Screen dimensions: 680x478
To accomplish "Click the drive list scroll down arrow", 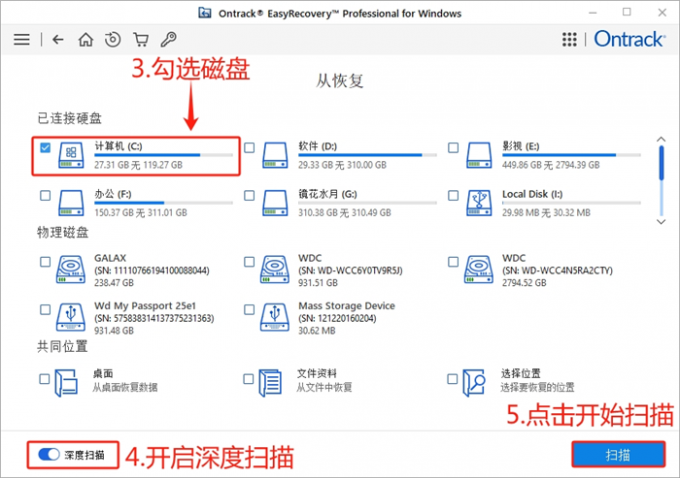I will (661, 222).
